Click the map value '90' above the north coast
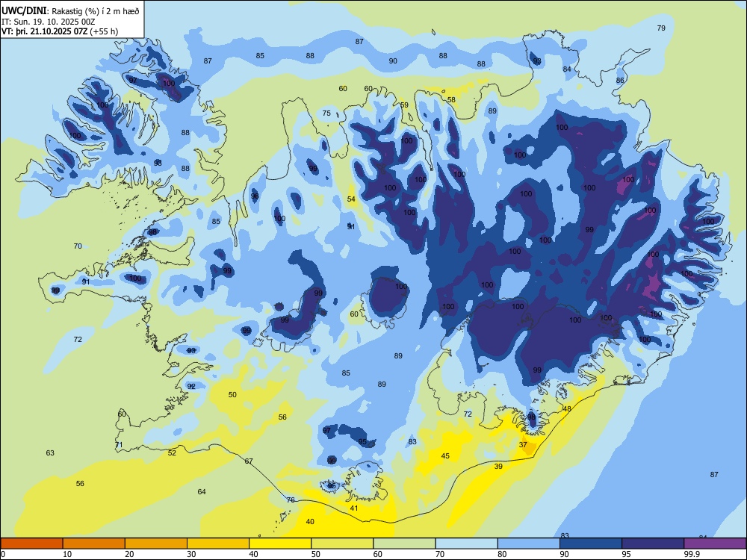747x560 pixels. pyautogui.click(x=393, y=61)
